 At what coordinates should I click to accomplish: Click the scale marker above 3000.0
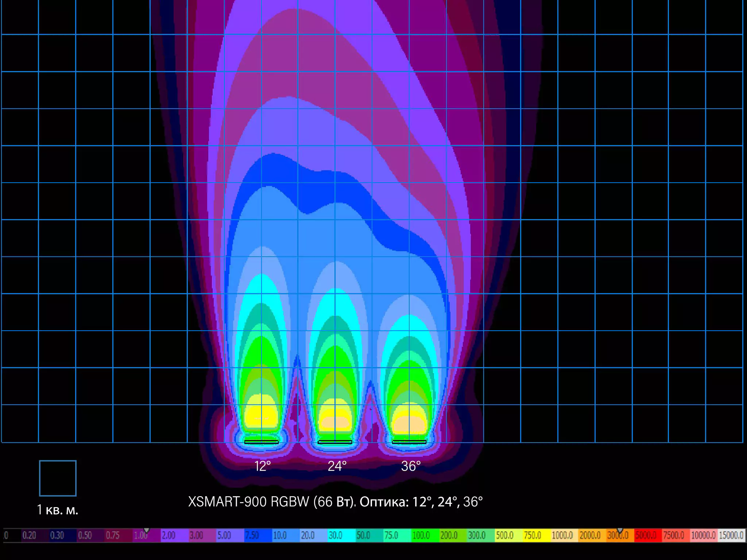(x=620, y=530)
